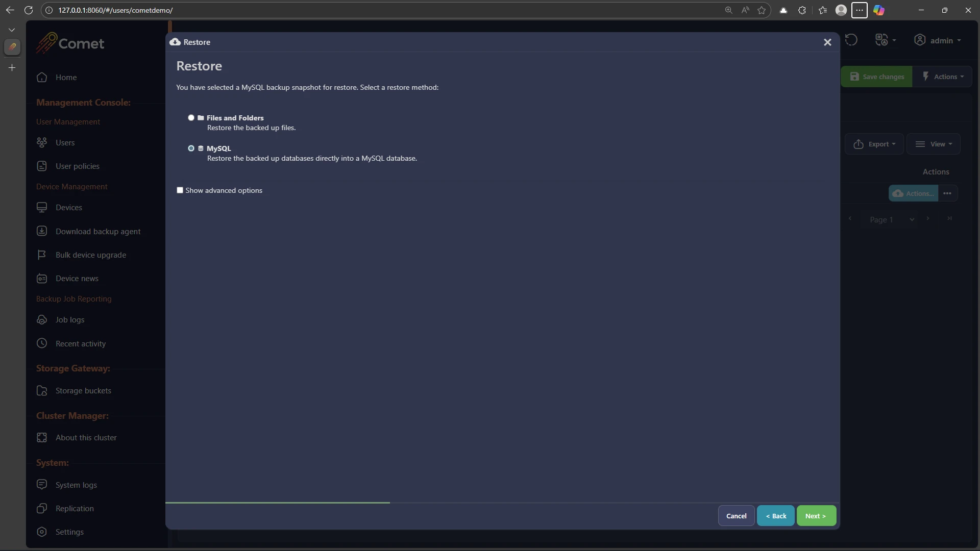The width and height of the screenshot is (980, 551).
Task: Click the Job logs icon
Action: pos(42,320)
